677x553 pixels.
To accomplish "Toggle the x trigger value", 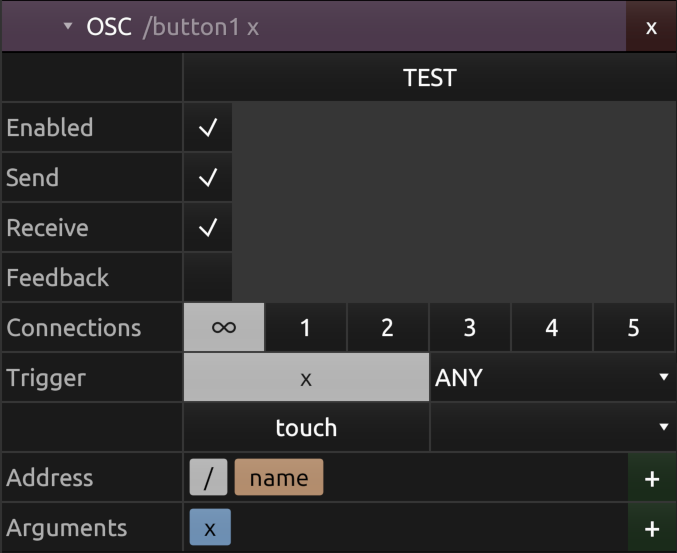I will pos(307,377).
